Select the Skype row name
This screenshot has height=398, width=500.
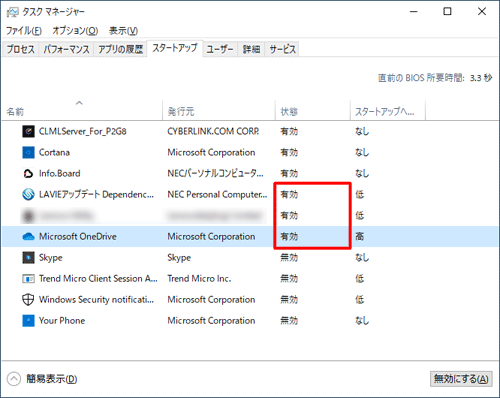pos(51,258)
